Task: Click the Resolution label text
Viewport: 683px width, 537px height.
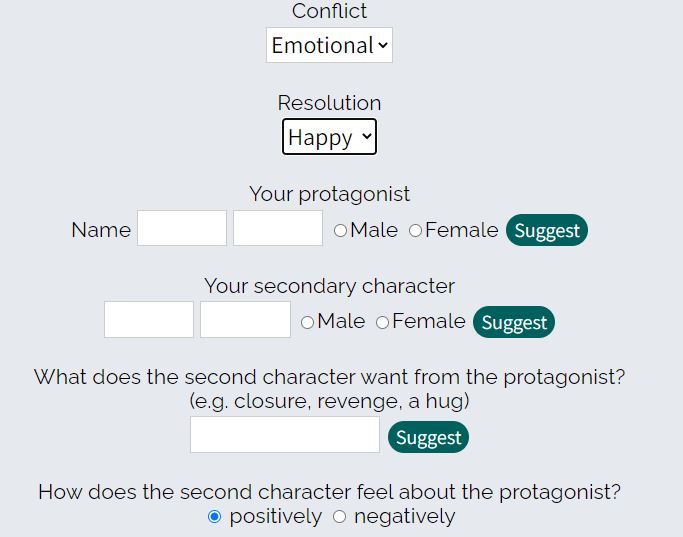Action: tap(329, 103)
